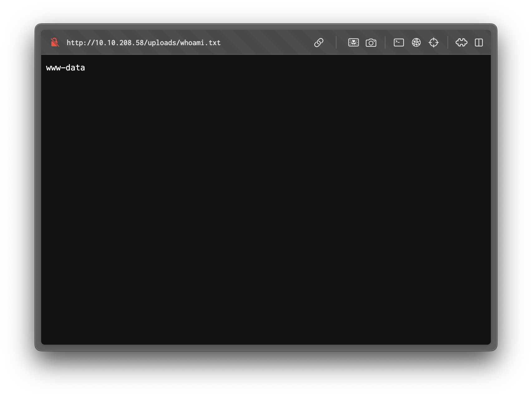Activate the crosshair element picker icon

(433, 42)
